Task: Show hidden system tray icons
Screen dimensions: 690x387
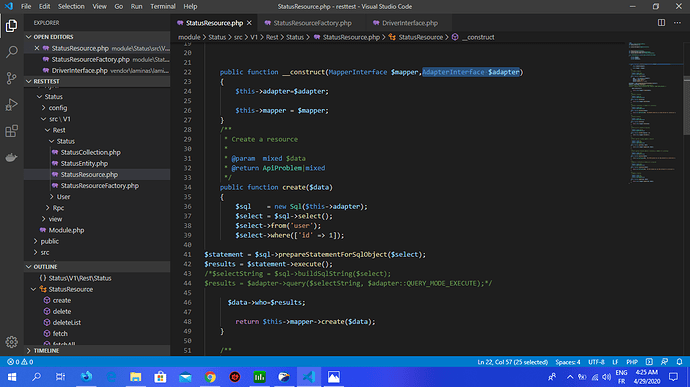Action: [570, 377]
